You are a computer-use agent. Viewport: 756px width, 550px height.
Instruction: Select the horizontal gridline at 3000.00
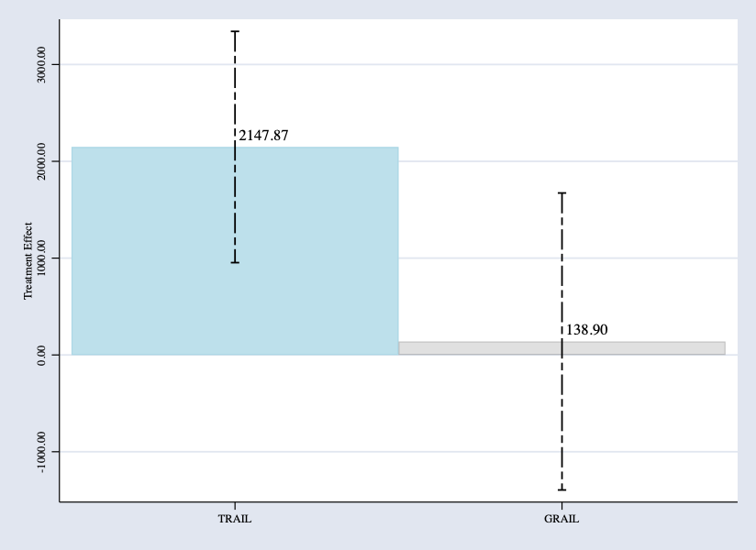coord(459,64)
